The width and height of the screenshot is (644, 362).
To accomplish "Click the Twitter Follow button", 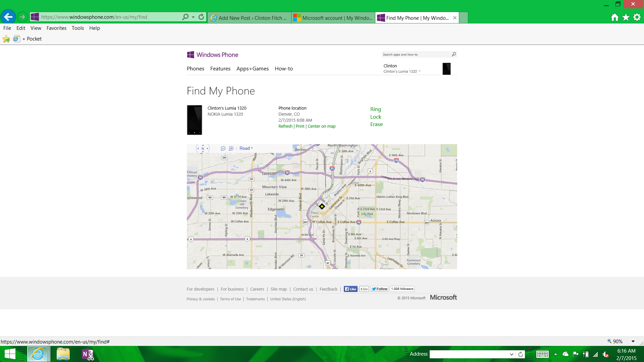I will coord(379,289).
